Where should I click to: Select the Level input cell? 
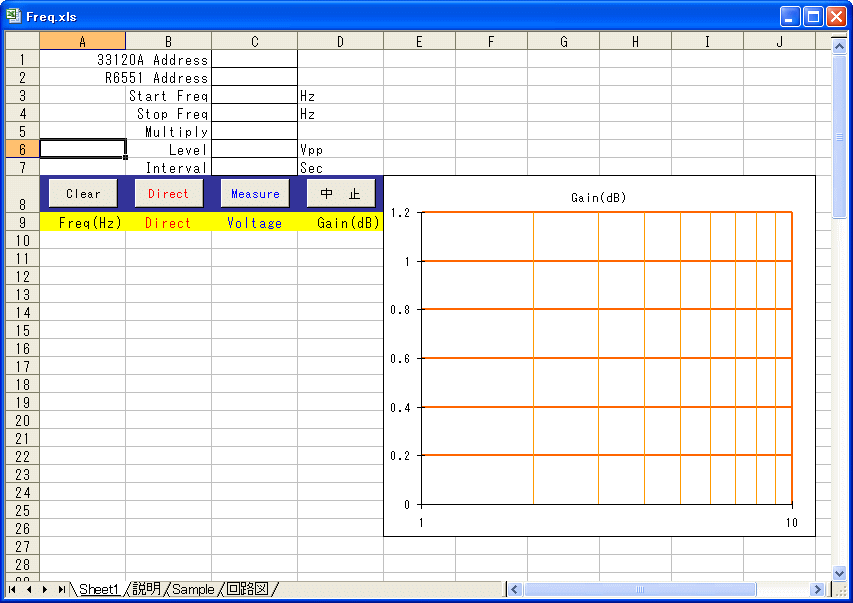point(255,149)
